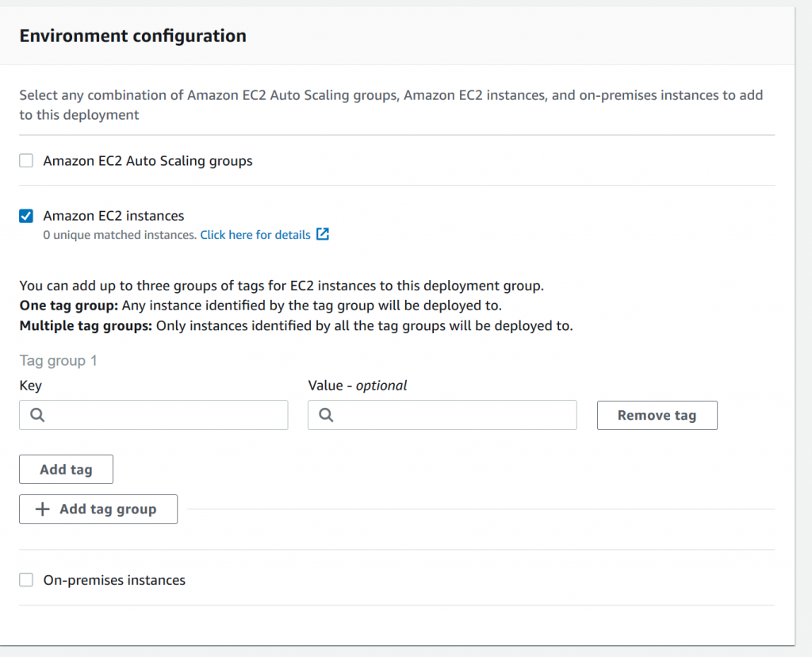
Task: Click the 'Key' field label
Action: tap(31, 386)
